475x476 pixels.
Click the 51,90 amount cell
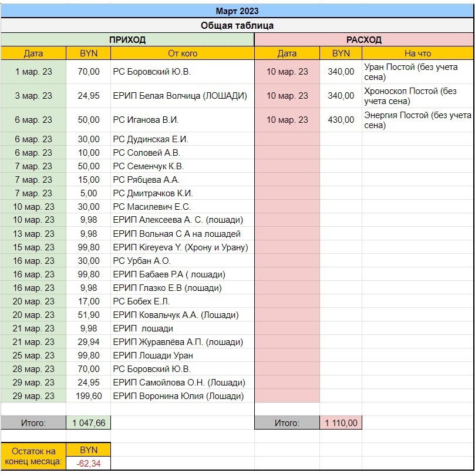click(x=89, y=315)
